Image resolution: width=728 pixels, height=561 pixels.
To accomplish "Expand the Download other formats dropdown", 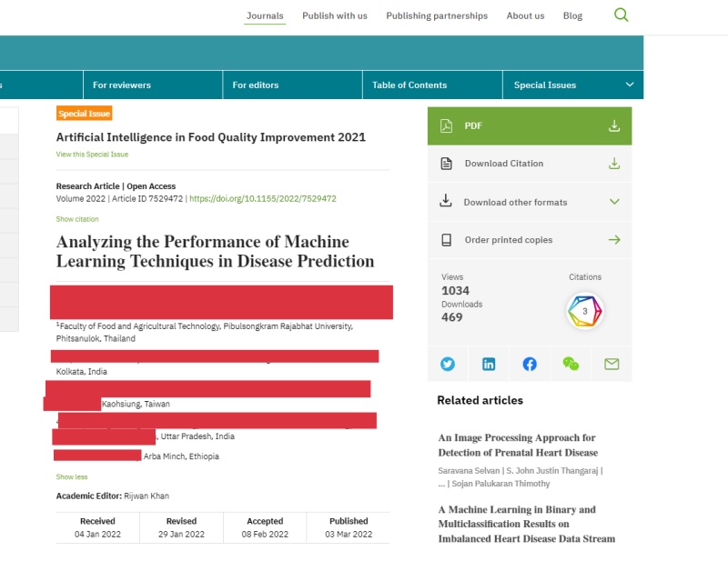I will point(614,202).
